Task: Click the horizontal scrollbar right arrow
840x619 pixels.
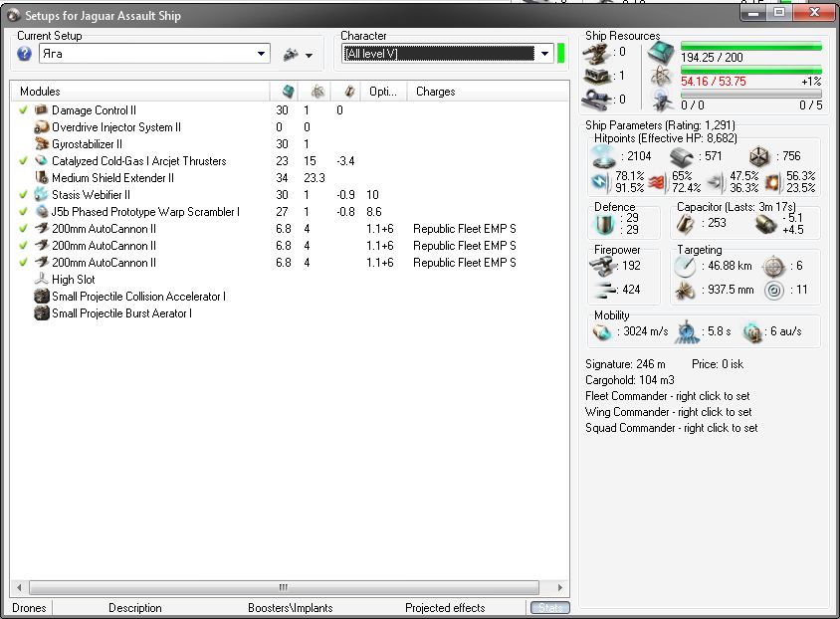Action: click(560, 587)
